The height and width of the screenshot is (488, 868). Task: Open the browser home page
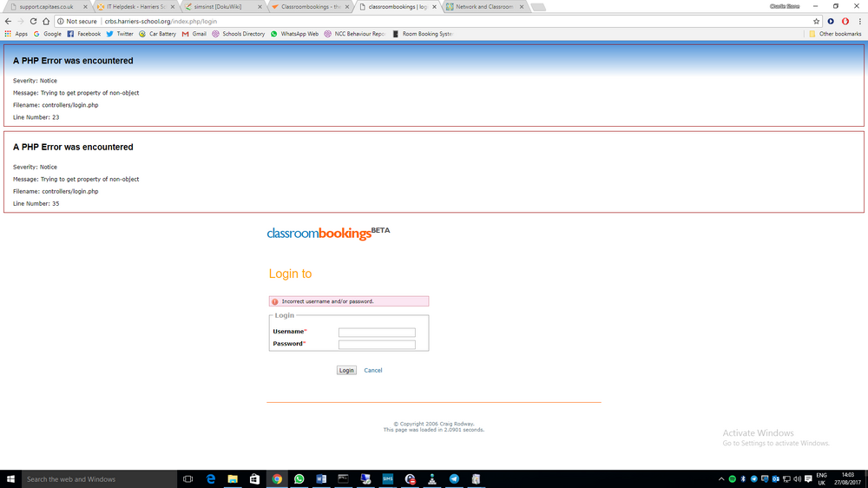pyautogui.click(x=46, y=21)
